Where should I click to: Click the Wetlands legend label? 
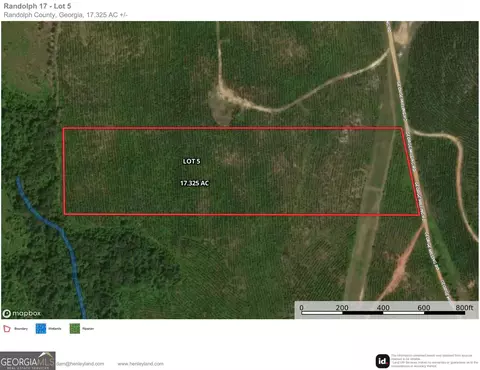55,329
